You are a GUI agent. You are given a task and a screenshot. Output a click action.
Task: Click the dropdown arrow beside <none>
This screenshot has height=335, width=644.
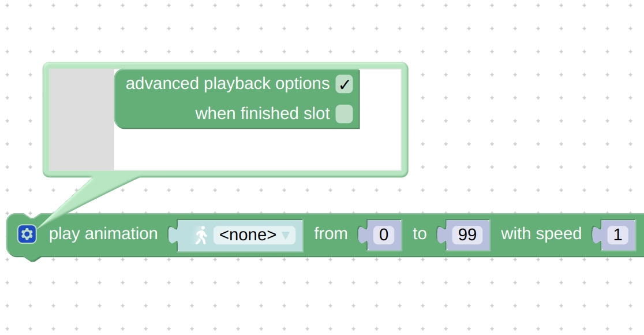[286, 236]
